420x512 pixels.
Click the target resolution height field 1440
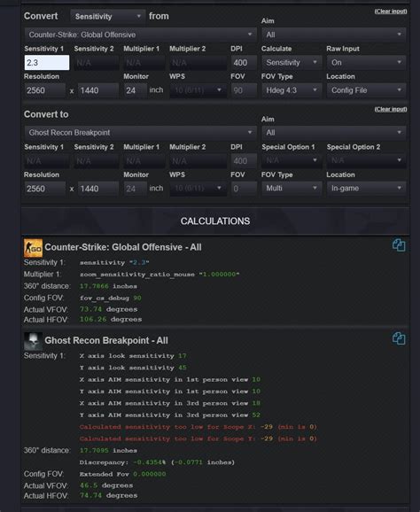98,189
